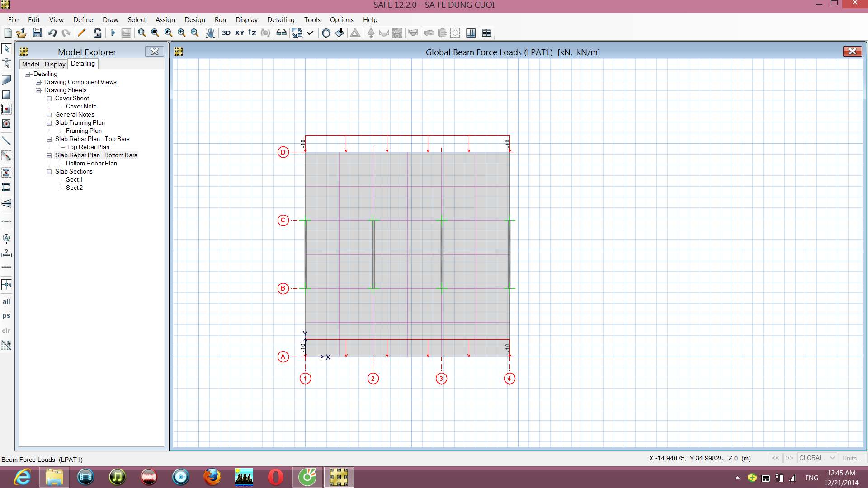The image size is (868, 488).
Task: Click the 'ps' previous selection button
Action: click(x=6, y=316)
